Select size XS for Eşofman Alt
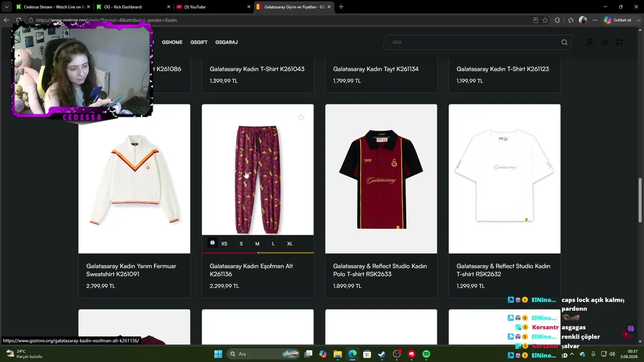 point(224,244)
